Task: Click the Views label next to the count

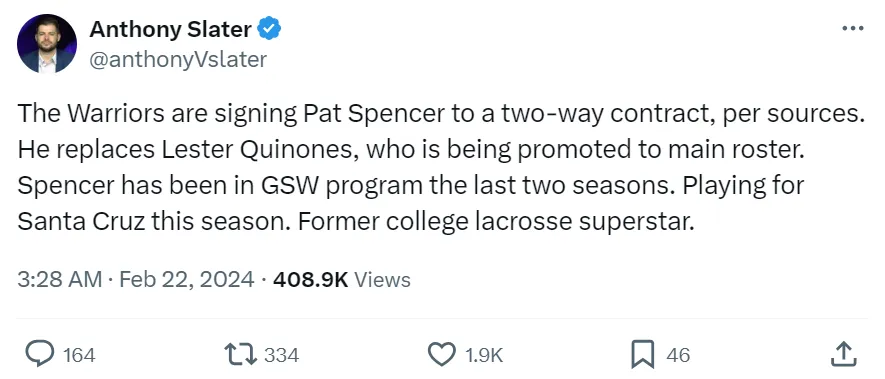Action: click(x=382, y=279)
